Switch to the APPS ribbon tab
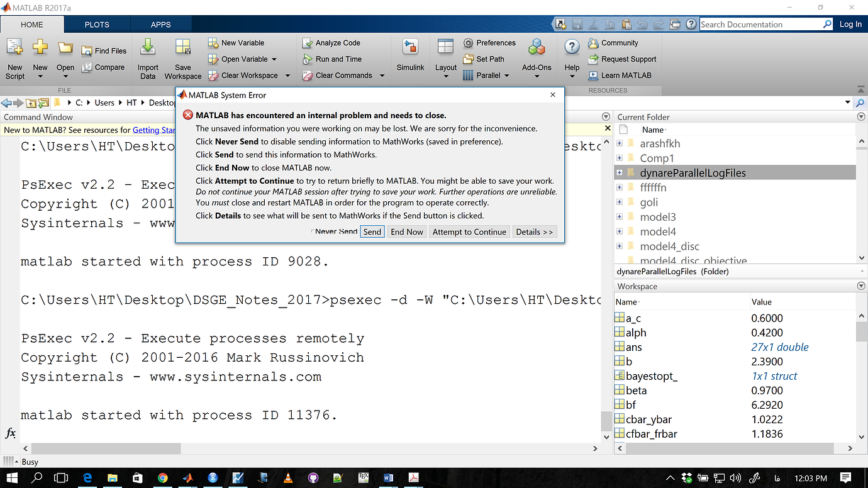Screen dimensions: 868x488 click(160, 25)
